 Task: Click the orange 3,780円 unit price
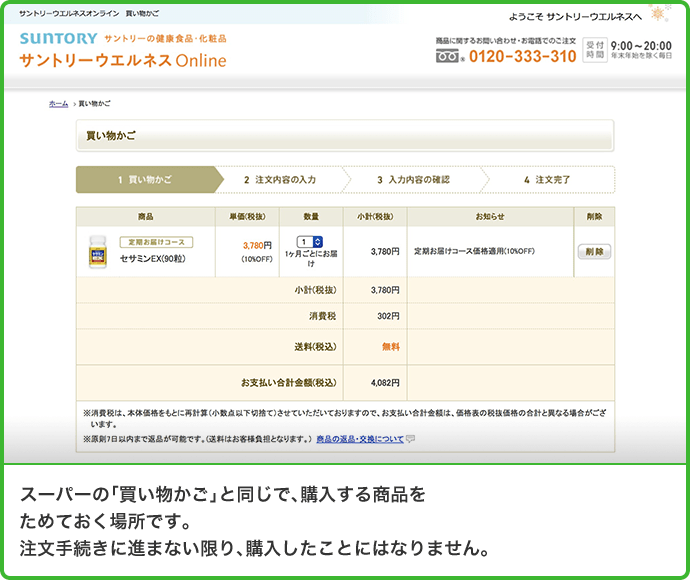[257, 246]
